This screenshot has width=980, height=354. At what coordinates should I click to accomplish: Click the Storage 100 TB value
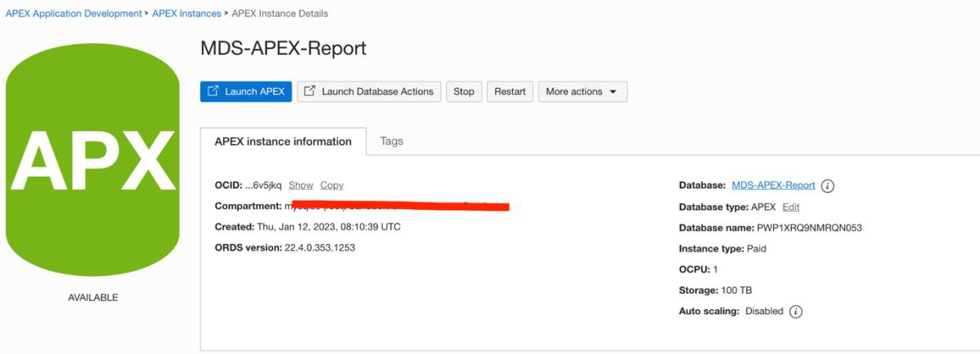coord(738,291)
